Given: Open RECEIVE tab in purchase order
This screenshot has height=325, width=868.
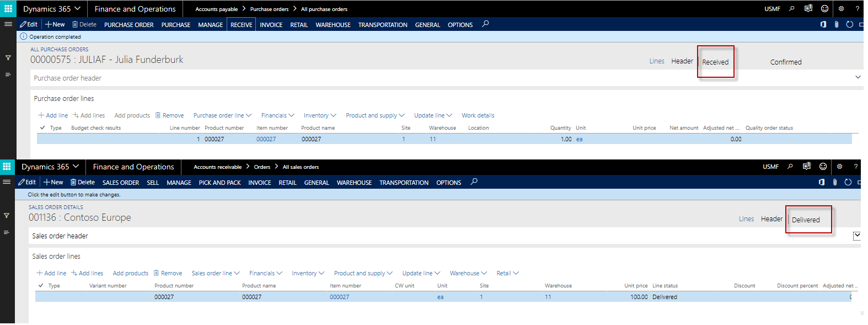Looking at the screenshot, I should point(242,25).
